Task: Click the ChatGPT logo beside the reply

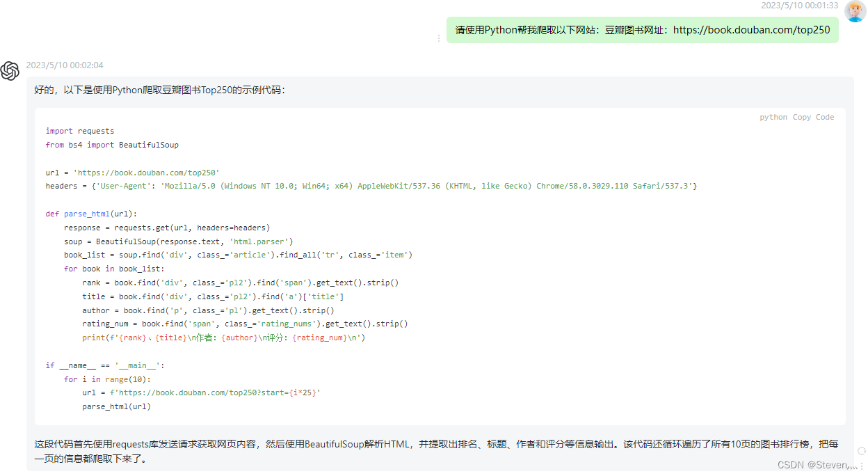Action: (10, 71)
